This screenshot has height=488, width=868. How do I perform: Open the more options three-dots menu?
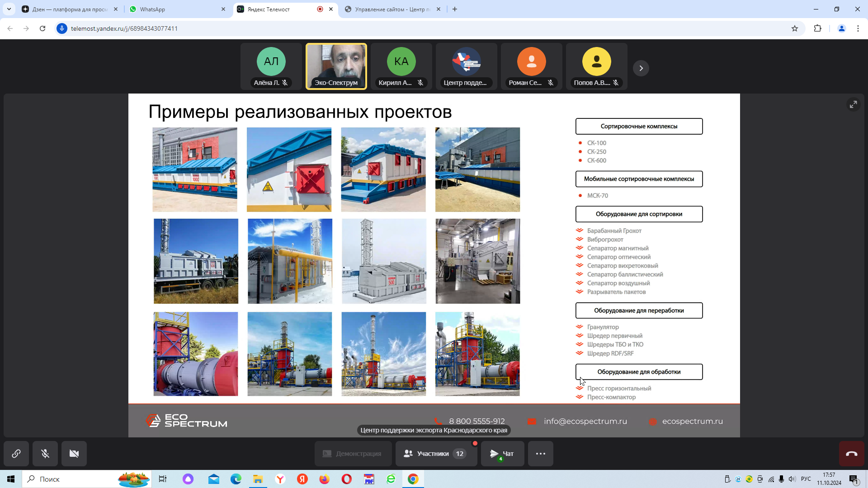coord(541,454)
